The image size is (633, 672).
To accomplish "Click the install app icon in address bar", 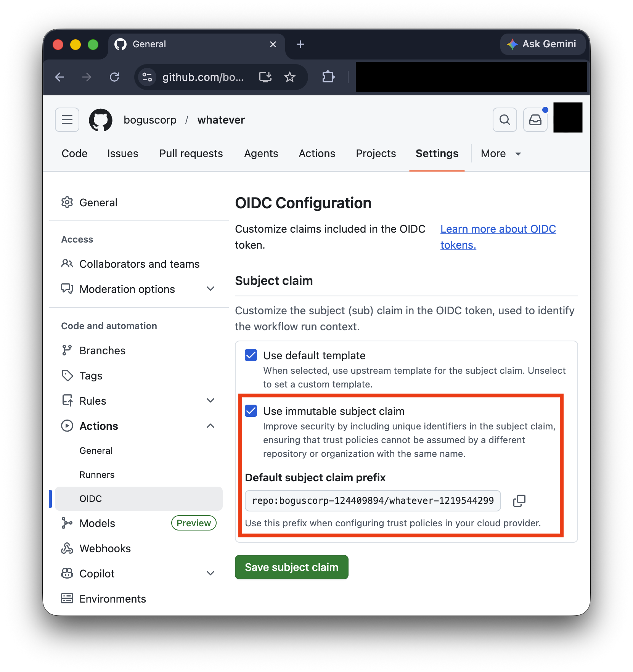I will coord(265,77).
